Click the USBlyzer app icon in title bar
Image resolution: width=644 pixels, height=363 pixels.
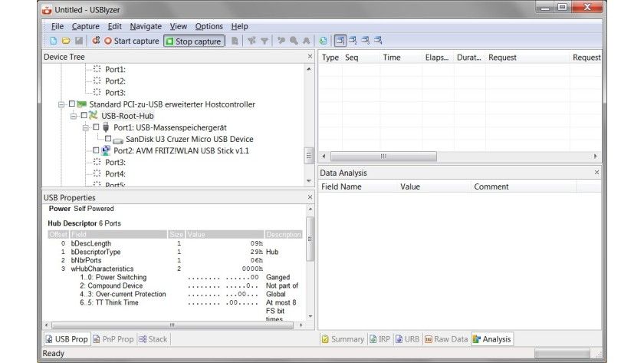(47, 9)
